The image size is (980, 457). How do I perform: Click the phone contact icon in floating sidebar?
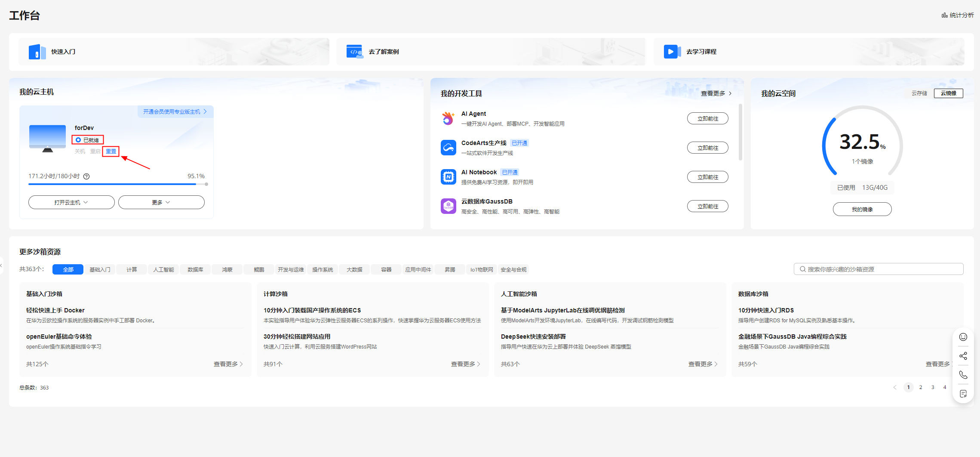point(963,375)
